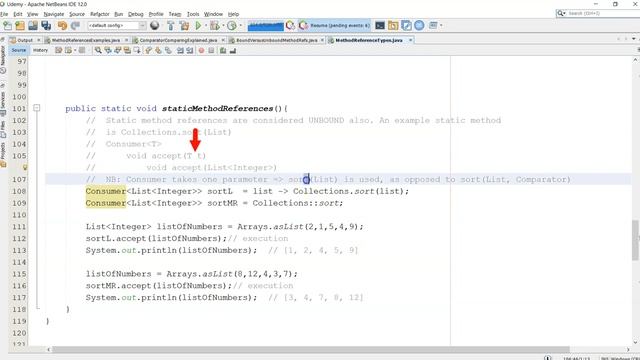Click the Profile Project toolbar icon

coord(231,26)
